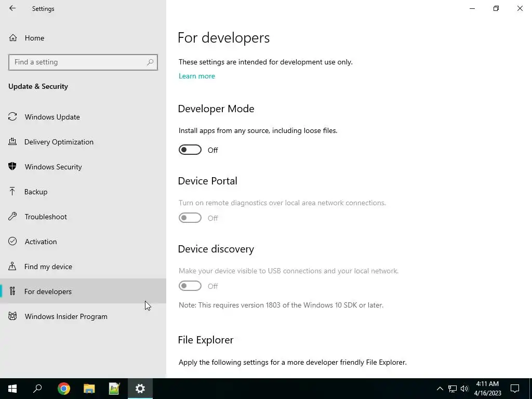Close the Settings window

pyautogui.click(x=520, y=8)
